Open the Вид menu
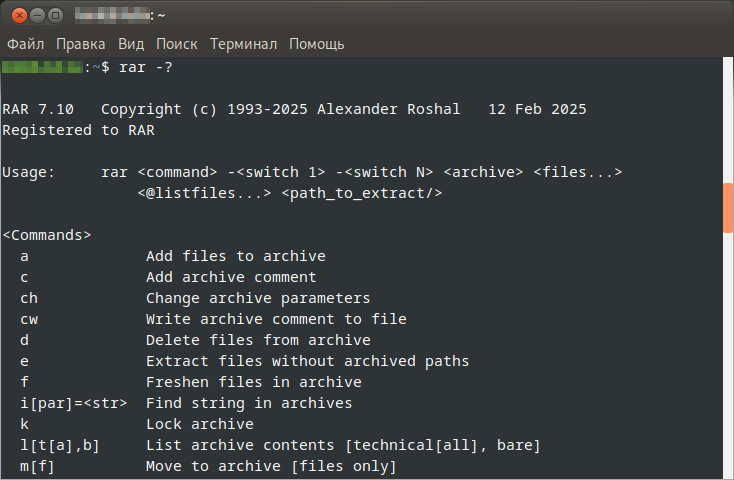 click(x=131, y=44)
